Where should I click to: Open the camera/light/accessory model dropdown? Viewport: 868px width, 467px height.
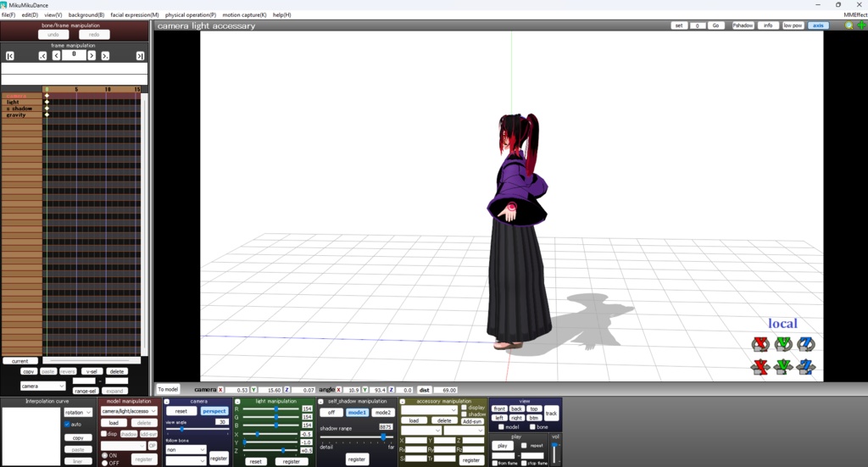(x=129, y=411)
